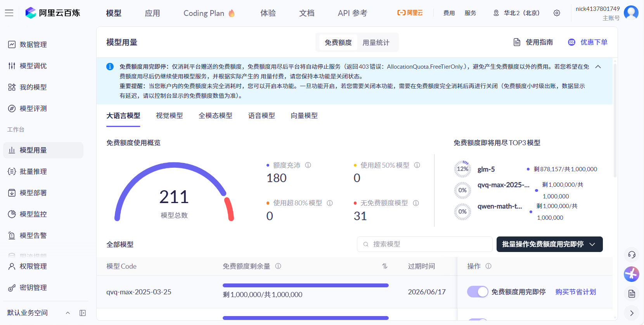Open settings gear icon in header

point(557,13)
